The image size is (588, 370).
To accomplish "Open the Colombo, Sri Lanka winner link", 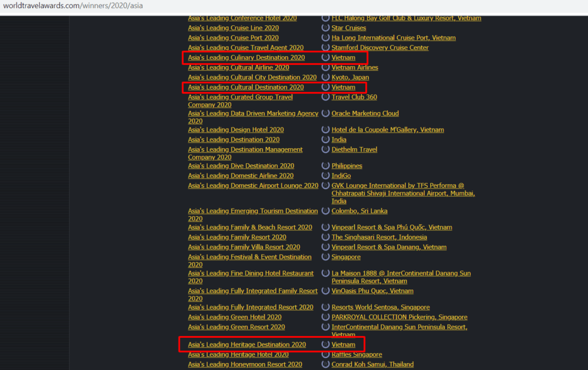I will [359, 211].
